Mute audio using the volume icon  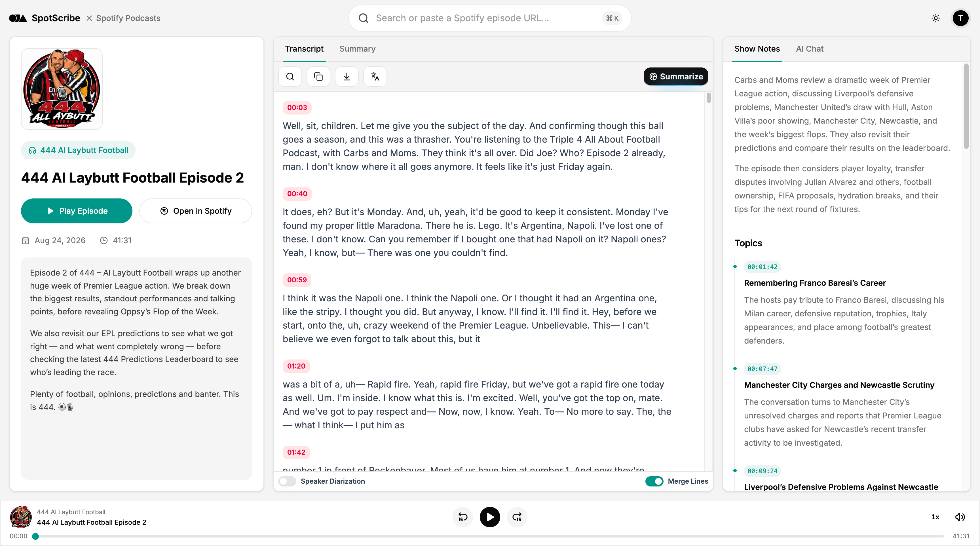click(x=960, y=517)
